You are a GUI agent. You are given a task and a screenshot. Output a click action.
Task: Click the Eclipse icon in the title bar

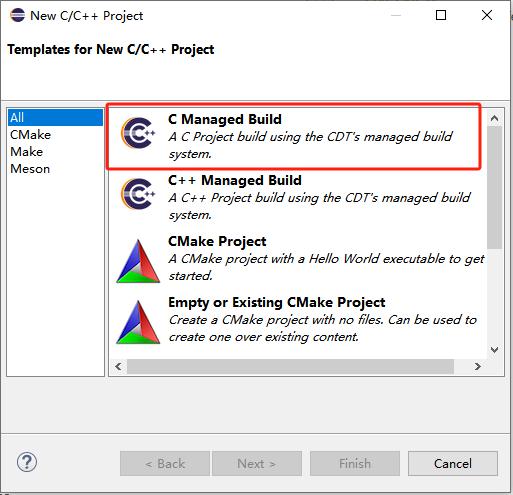(17, 15)
